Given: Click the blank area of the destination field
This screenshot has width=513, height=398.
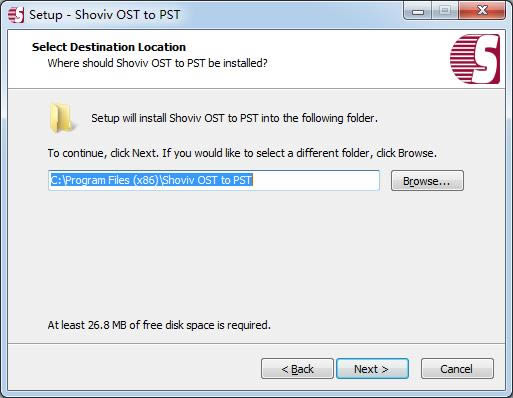Looking at the screenshot, I should [315, 180].
